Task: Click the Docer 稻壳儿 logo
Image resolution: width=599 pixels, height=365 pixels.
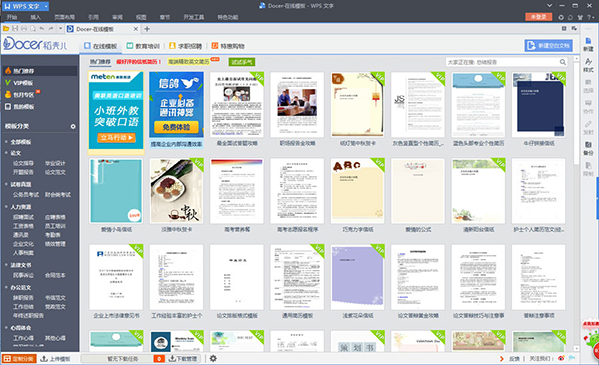Action: [35, 44]
